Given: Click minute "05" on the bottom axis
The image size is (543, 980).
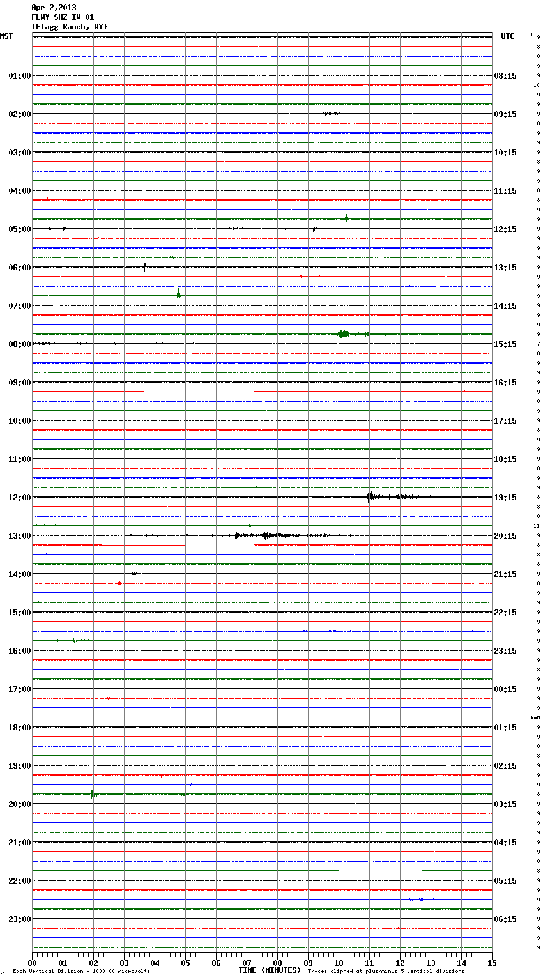Looking at the screenshot, I should click(185, 963).
